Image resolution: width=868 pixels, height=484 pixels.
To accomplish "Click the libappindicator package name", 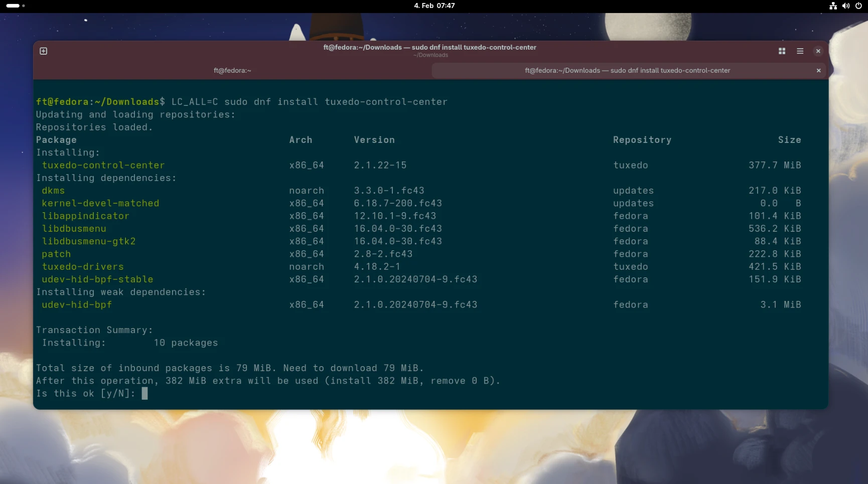I will pyautogui.click(x=85, y=216).
